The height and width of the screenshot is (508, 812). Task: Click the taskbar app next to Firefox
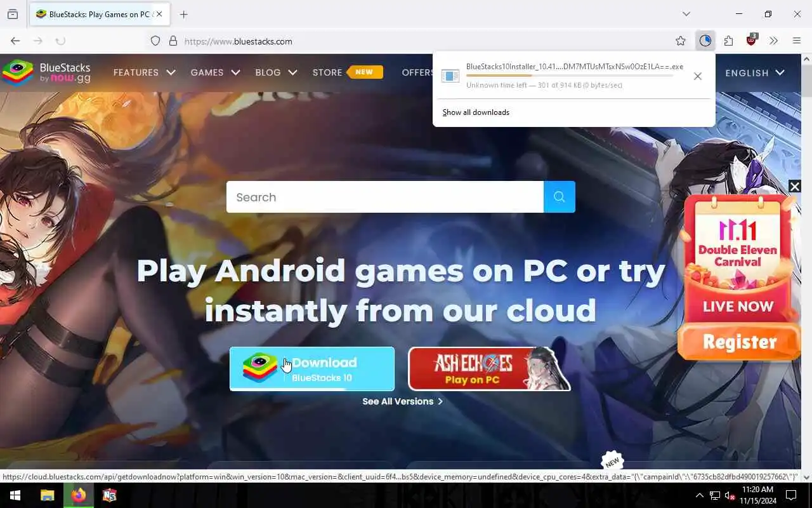point(110,495)
